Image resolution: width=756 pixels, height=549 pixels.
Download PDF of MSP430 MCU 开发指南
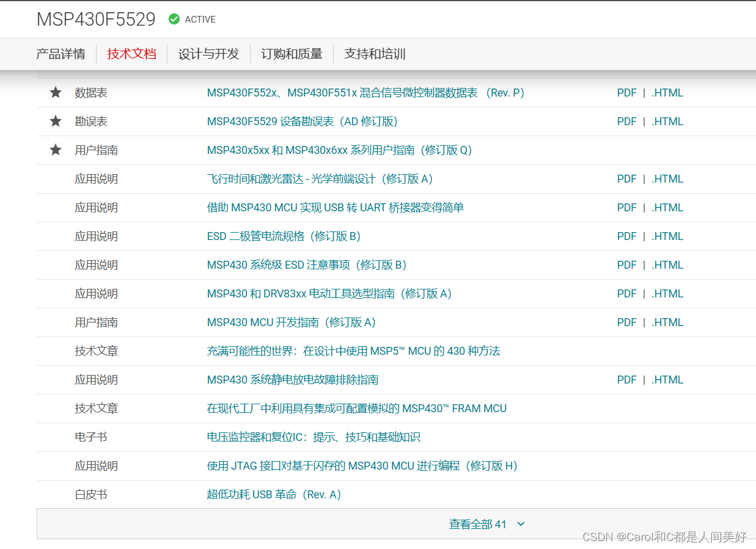(x=626, y=322)
